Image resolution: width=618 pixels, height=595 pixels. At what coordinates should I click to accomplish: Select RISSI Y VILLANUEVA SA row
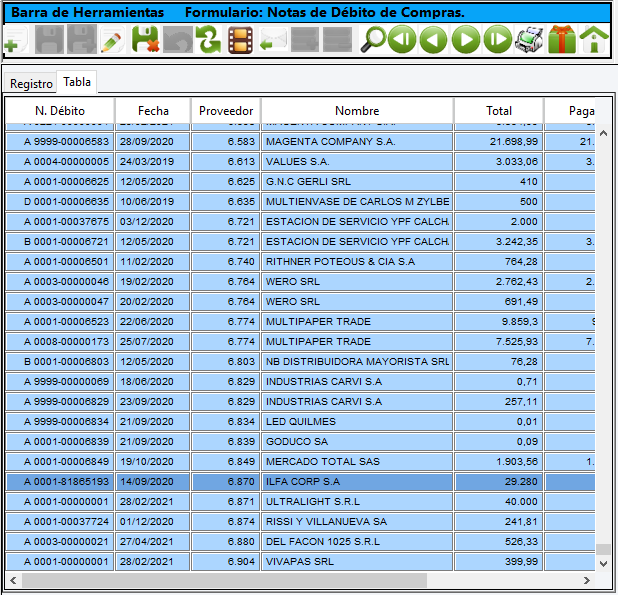coord(300,522)
